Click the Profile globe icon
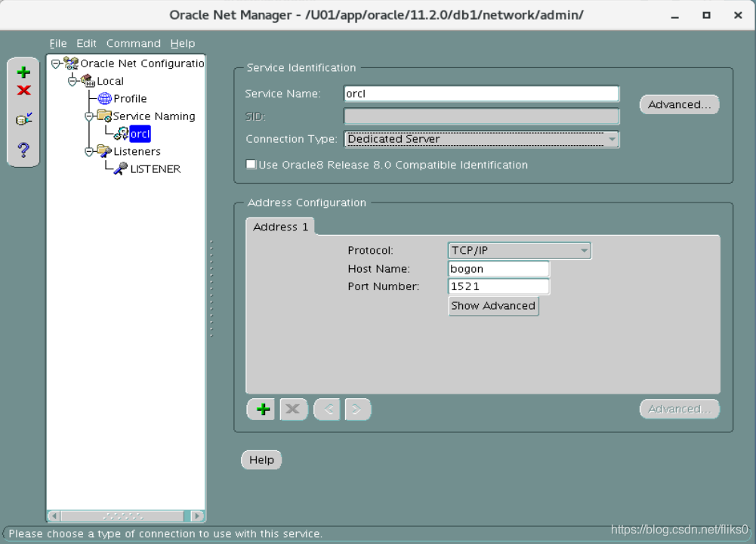Image resolution: width=756 pixels, height=544 pixels. [105, 98]
